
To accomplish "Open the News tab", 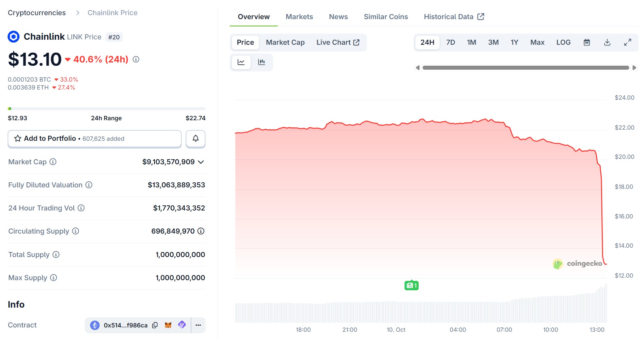I will (338, 17).
